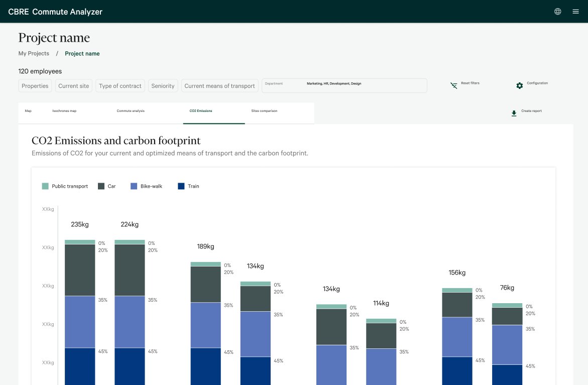The height and width of the screenshot is (385, 588).
Task: Click the 189kg bar total label
Action: (205, 246)
